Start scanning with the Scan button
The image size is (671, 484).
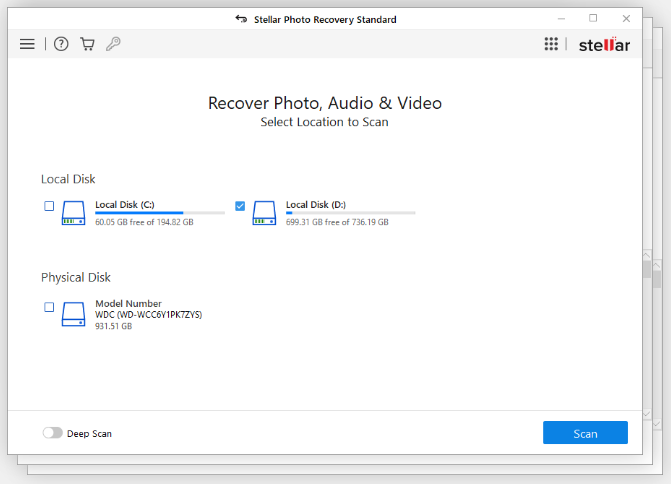(x=585, y=433)
